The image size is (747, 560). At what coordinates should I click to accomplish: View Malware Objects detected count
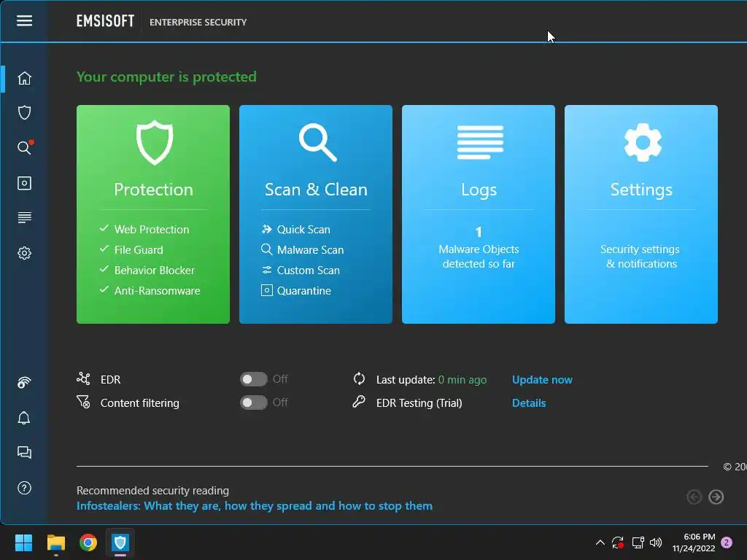[479, 248]
